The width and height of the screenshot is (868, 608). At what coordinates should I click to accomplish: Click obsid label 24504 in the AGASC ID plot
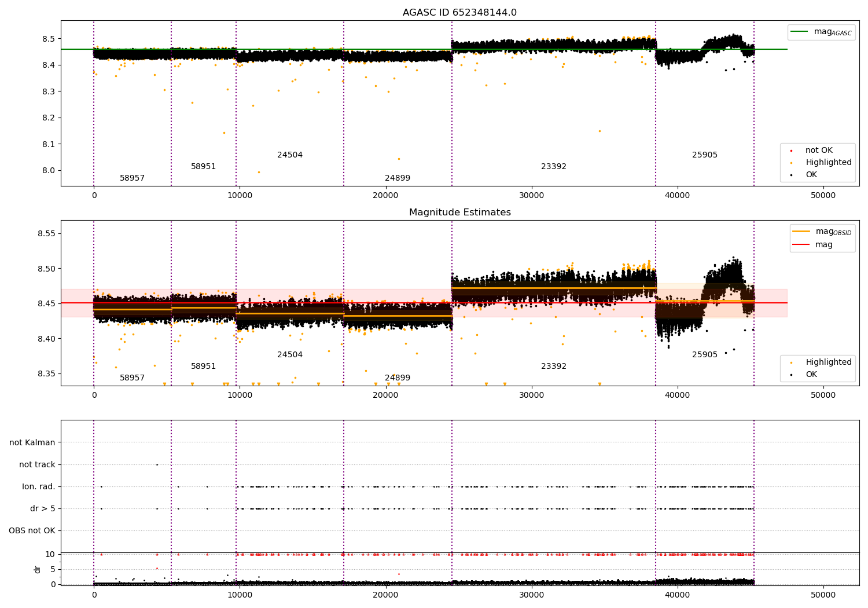(290, 155)
